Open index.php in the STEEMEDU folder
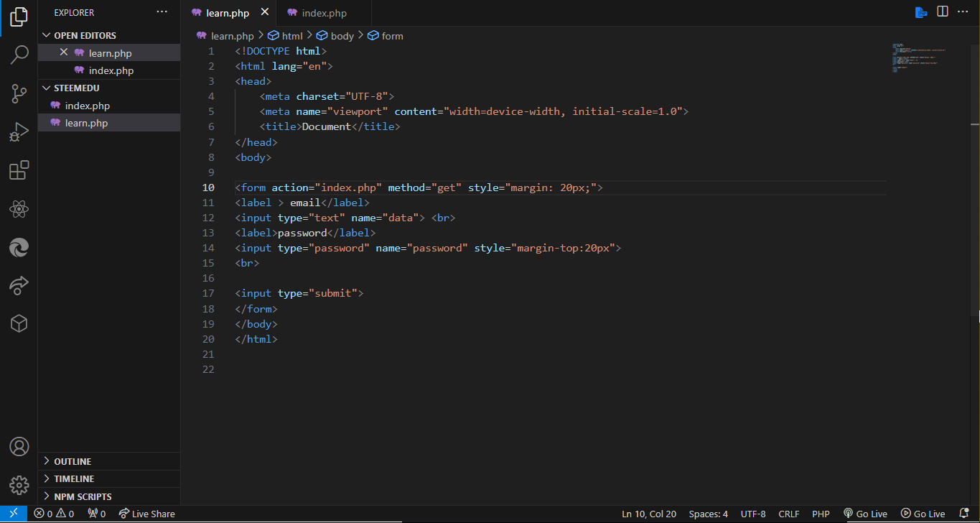The height and width of the screenshot is (523, 980). (x=87, y=106)
